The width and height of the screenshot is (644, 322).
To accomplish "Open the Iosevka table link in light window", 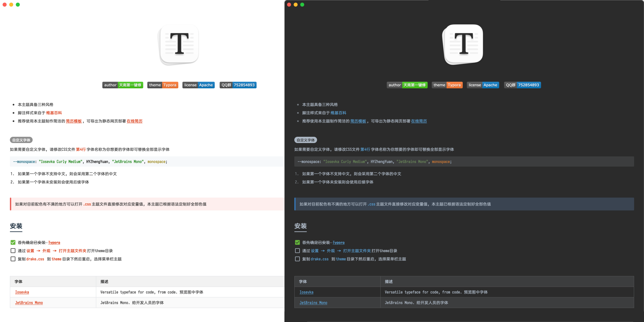I will [x=22, y=292].
